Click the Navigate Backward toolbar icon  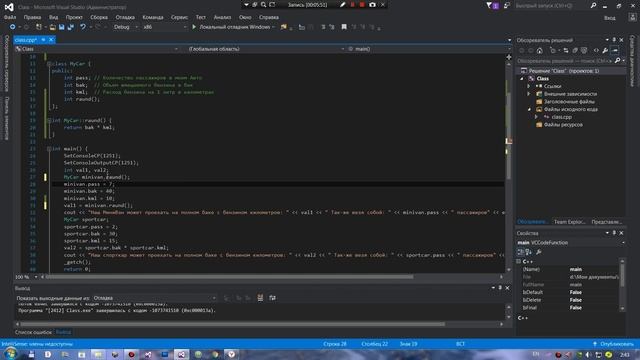(13, 27)
